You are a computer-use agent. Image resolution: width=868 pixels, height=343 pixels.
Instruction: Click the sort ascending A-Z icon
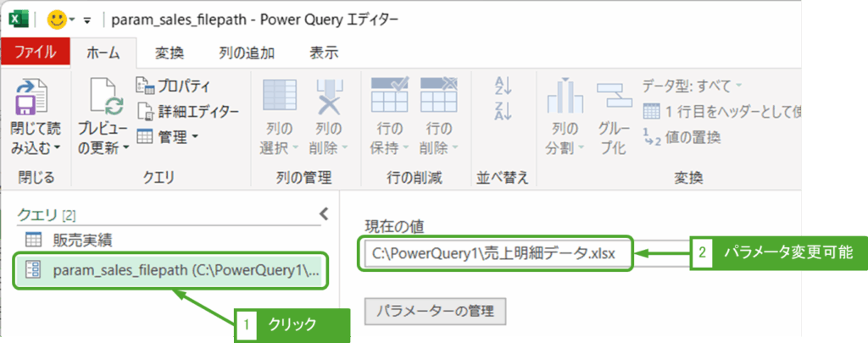click(x=503, y=86)
